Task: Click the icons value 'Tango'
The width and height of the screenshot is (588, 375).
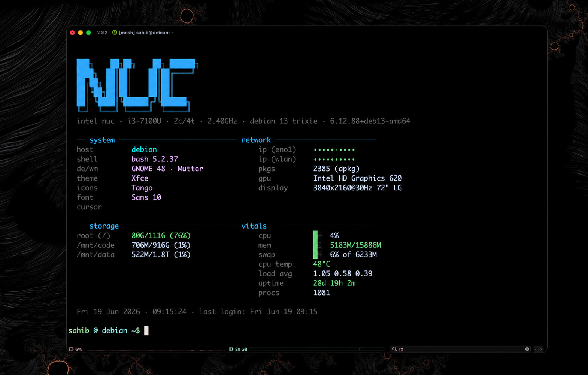Action: (142, 188)
